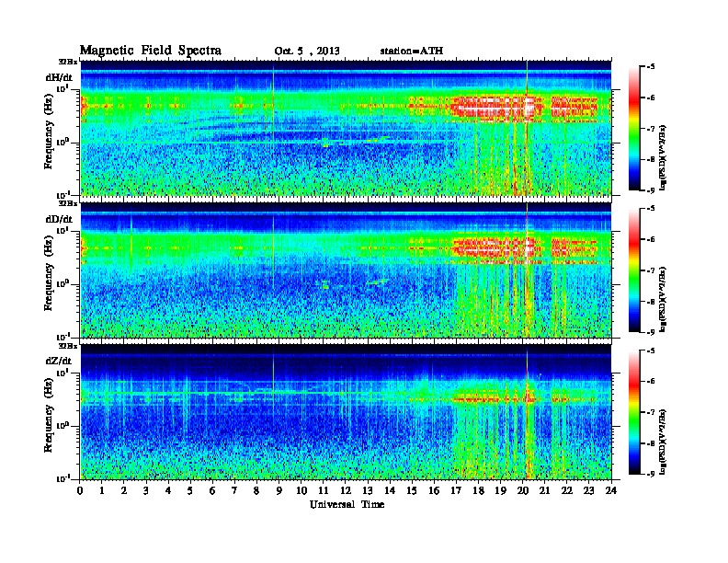
Task: Select the "dH/dt" panel label
Action: click(x=59, y=77)
